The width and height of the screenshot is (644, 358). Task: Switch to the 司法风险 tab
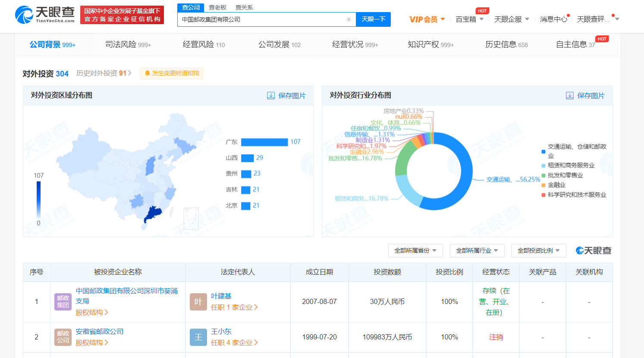[x=128, y=44]
